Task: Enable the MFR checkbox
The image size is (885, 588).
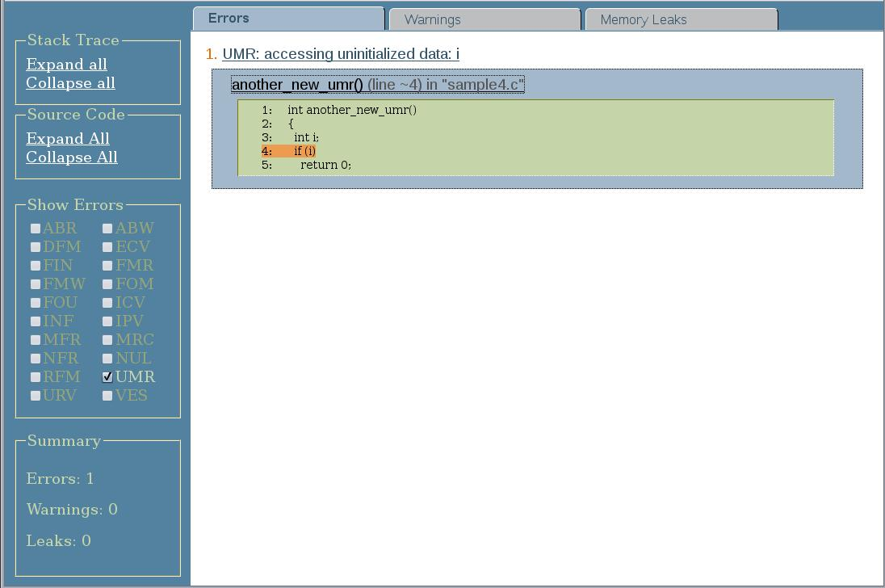Action: point(36,340)
